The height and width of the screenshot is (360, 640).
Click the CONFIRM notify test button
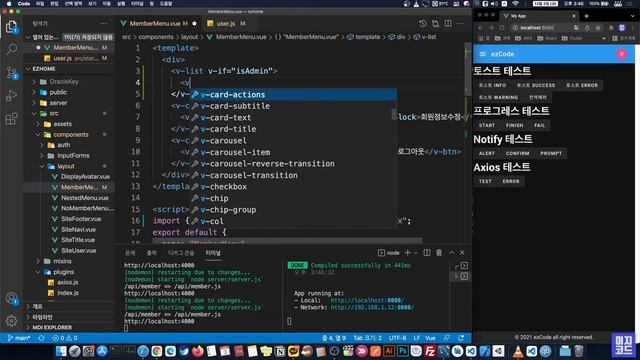pos(518,153)
